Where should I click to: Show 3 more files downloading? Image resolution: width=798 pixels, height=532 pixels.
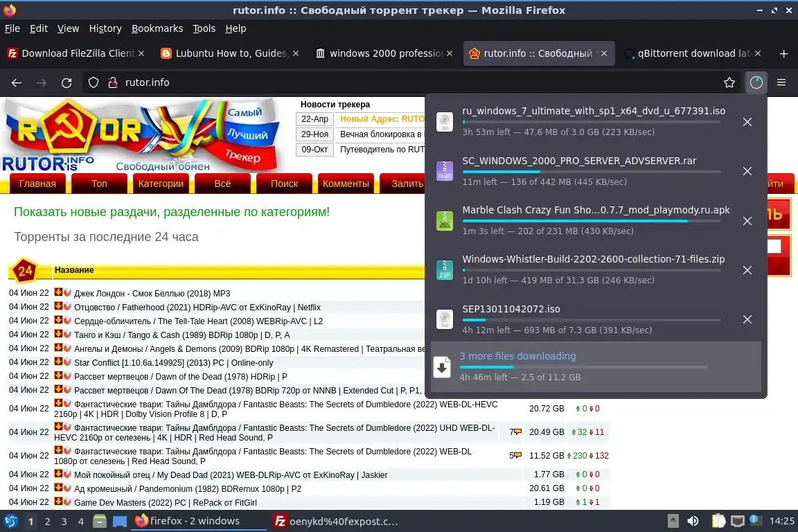coord(596,366)
